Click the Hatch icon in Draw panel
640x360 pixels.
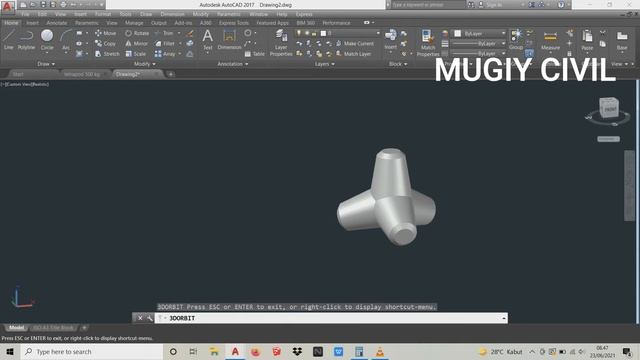click(x=79, y=54)
